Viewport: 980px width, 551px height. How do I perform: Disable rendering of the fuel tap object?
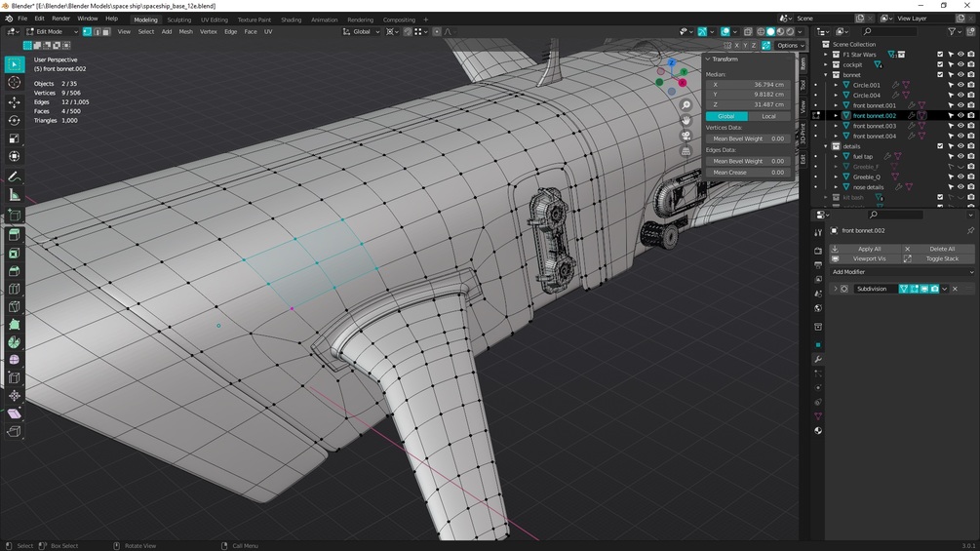[x=970, y=156]
